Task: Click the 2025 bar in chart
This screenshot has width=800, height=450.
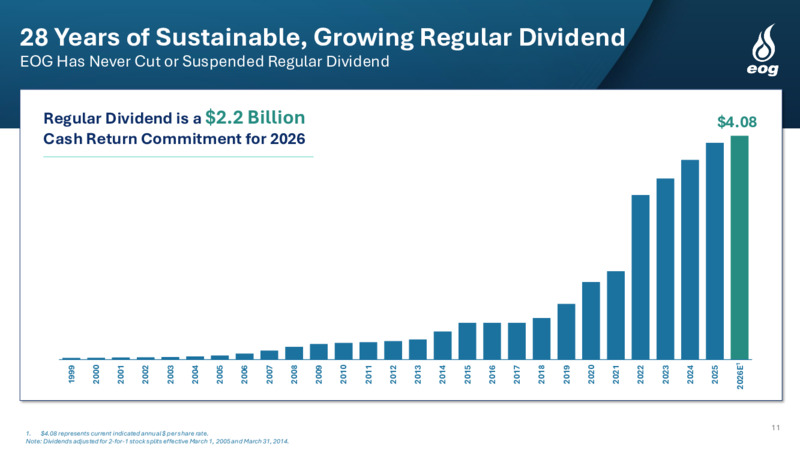Action: click(714, 251)
